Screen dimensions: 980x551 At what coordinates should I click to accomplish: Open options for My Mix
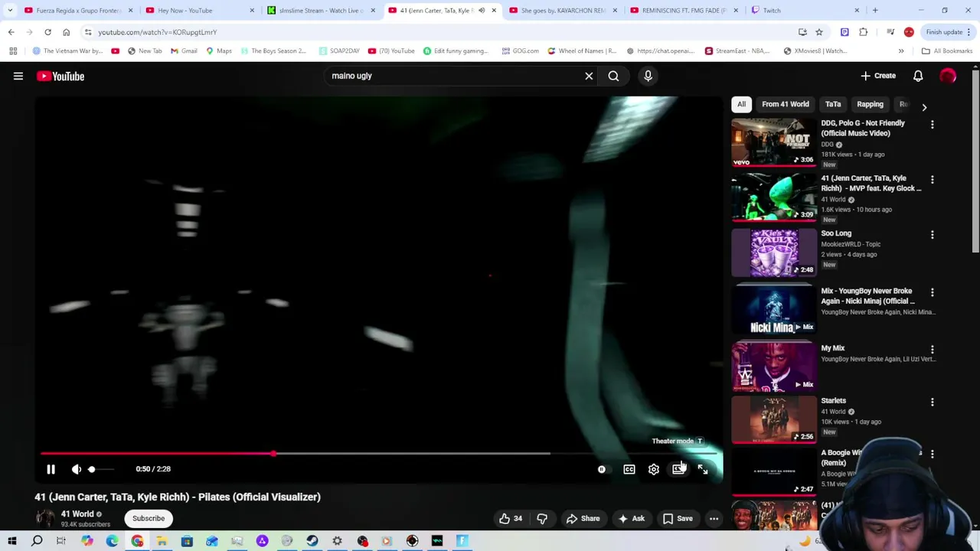(932, 349)
